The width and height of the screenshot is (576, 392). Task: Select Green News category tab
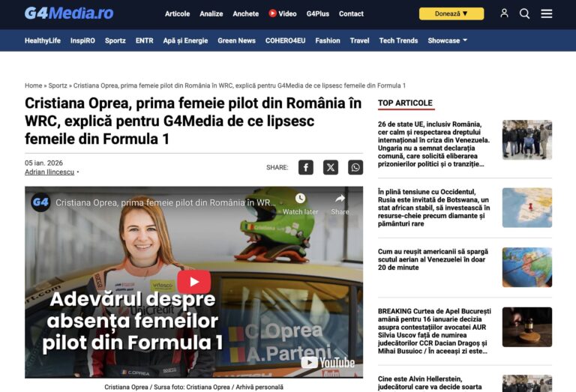pos(236,40)
